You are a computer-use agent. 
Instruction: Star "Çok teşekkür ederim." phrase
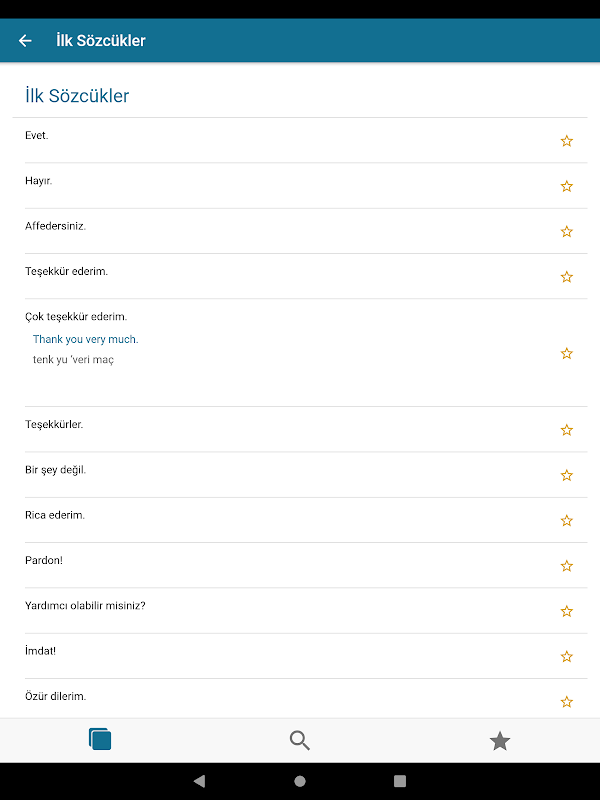pyautogui.click(x=566, y=353)
